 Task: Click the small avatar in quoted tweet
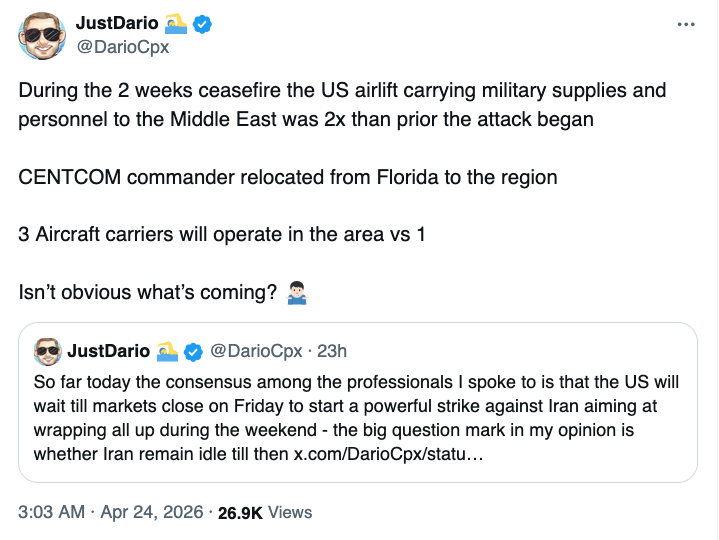pos(47,351)
